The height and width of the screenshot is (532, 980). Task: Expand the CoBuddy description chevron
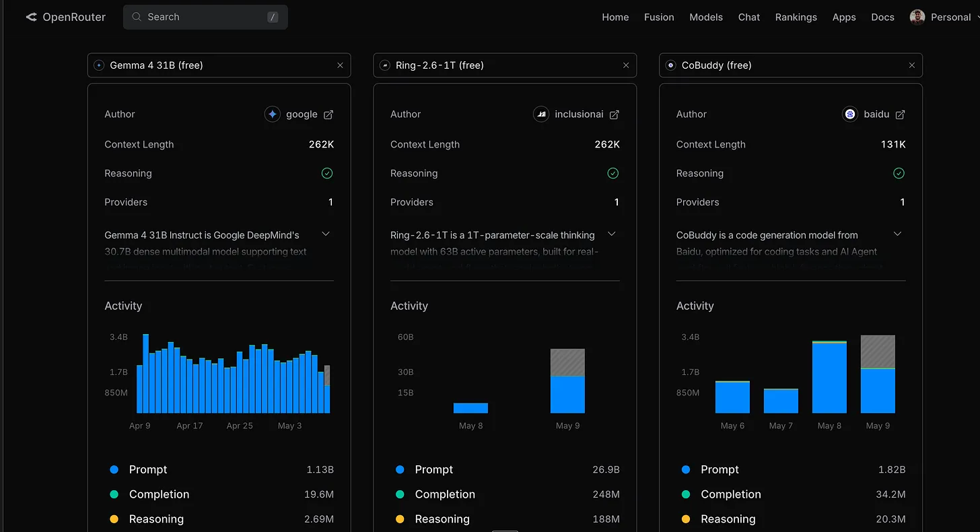(x=897, y=234)
